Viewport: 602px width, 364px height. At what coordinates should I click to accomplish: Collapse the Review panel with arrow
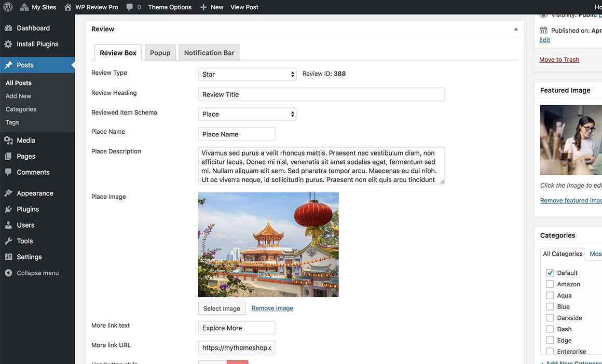[516, 29]
